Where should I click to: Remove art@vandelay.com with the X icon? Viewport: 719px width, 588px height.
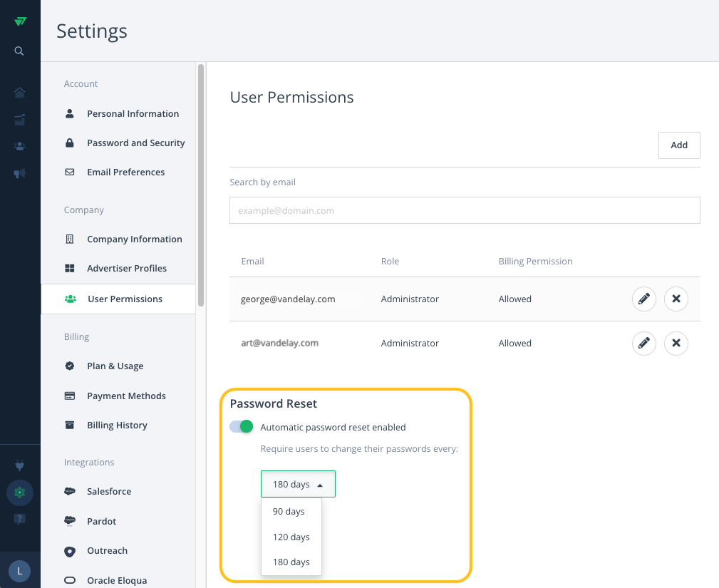tap(676, 343)
